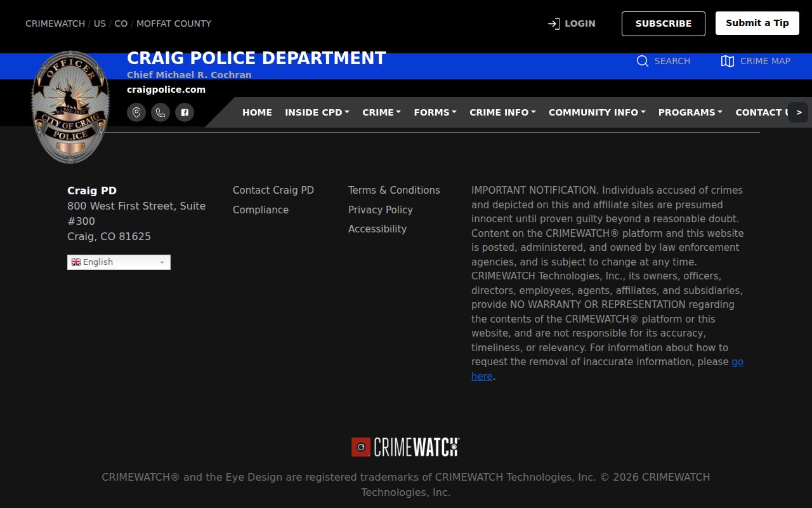Click the Submit a Tip button
Viewport: 812px width, 508px height.
(x=757, y=23)
